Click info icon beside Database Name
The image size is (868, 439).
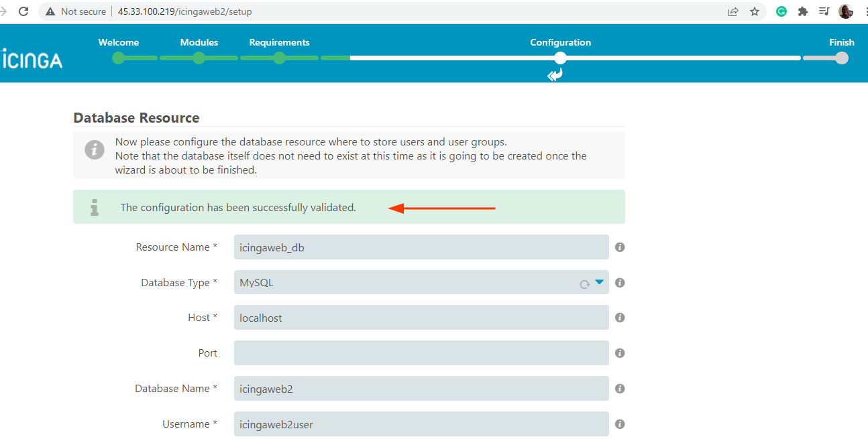pos(620,389)
